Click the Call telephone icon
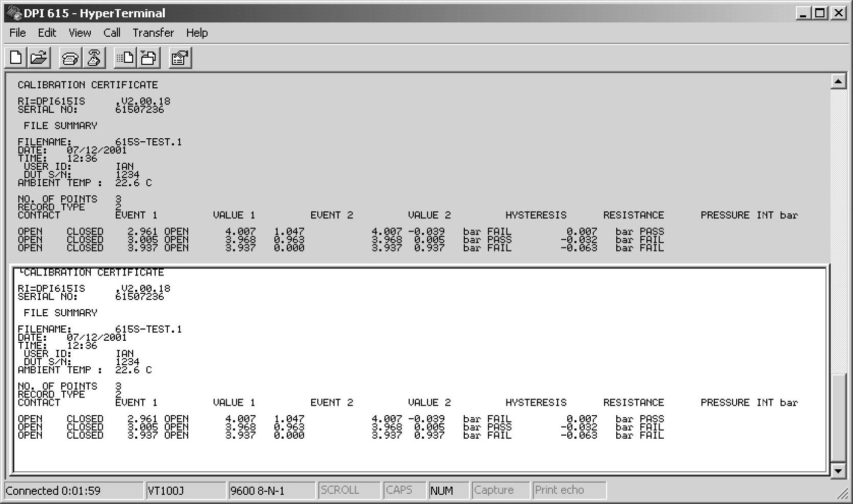 pos(70,58)
